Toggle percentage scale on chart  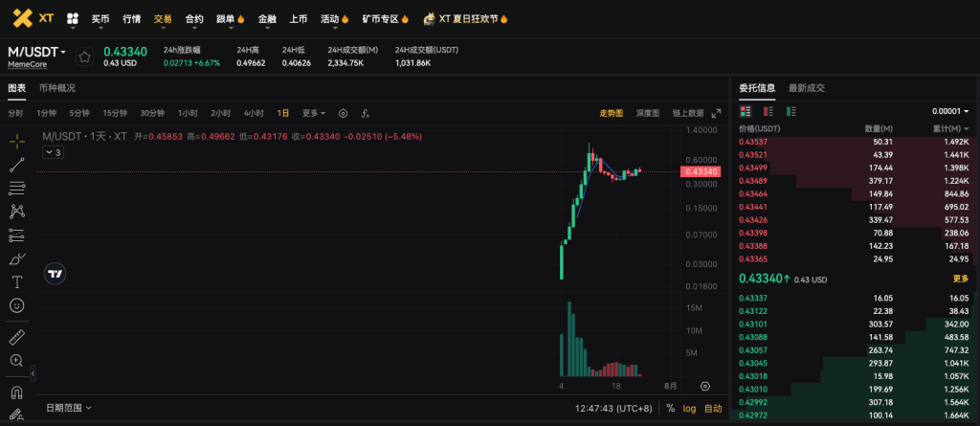pyautogui.click(x=671, y=408)
